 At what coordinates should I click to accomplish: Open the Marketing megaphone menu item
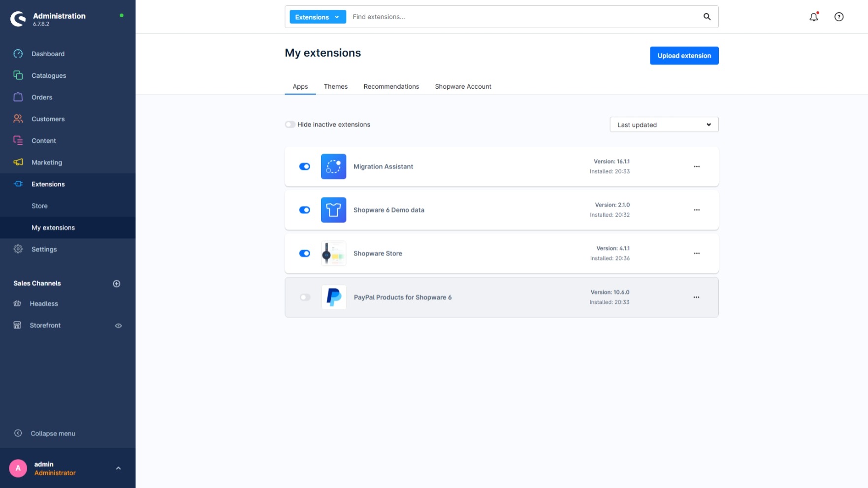pos(47,163)
